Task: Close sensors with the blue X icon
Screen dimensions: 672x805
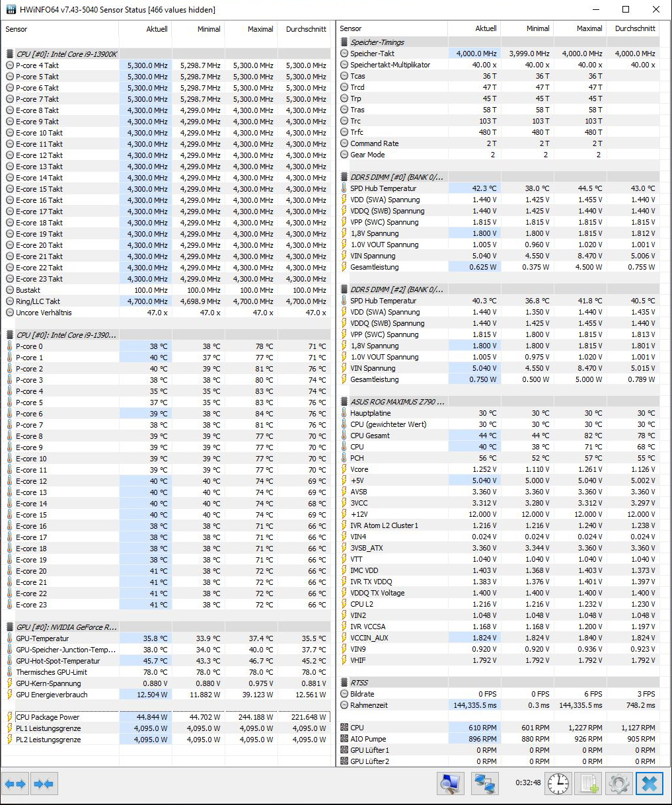Action: [x=650, y=784]
